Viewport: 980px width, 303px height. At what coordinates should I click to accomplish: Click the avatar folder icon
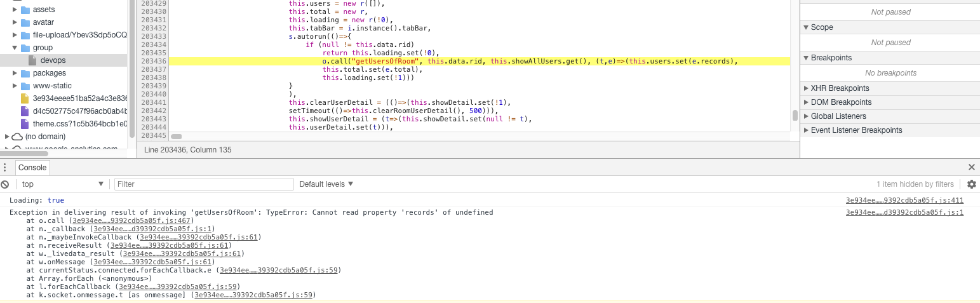tap(25, 22)
